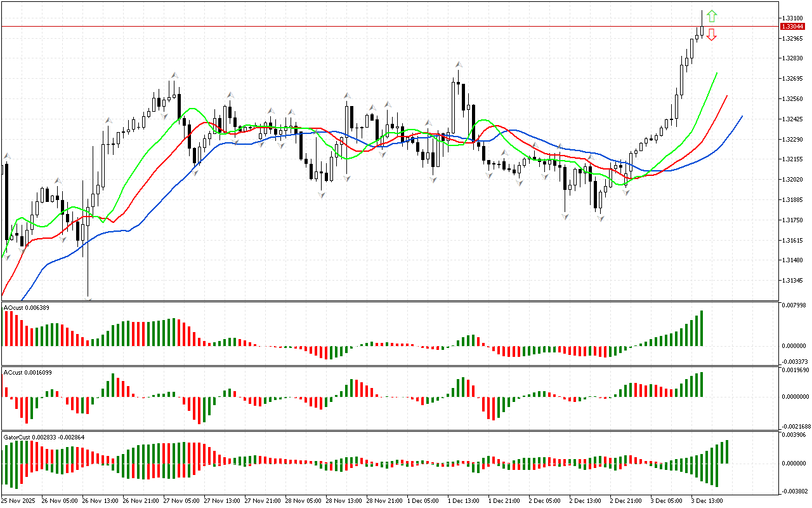Click the red down arrow below price line
The width and height of the screenshot is (812, 508).
point(712,34)
